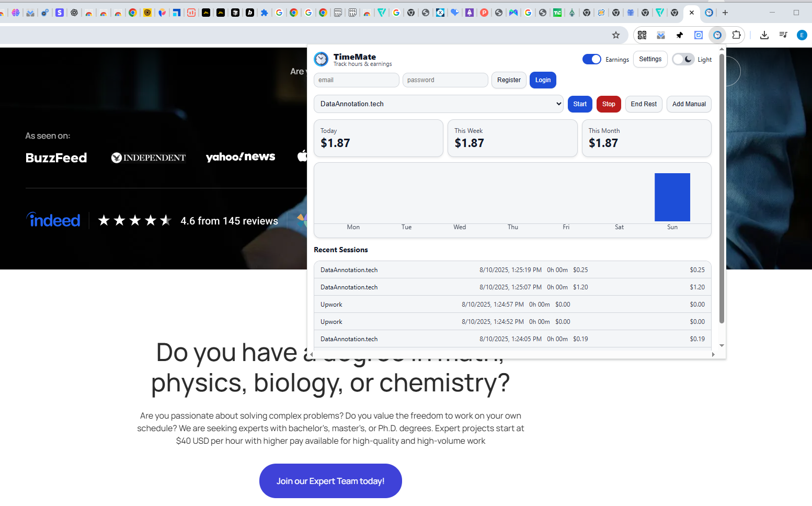The width and height of the screenshot is (812, 506).
Task: Select the DataAnnotation.tech 1:25:07 PM session
Action: 512,287
